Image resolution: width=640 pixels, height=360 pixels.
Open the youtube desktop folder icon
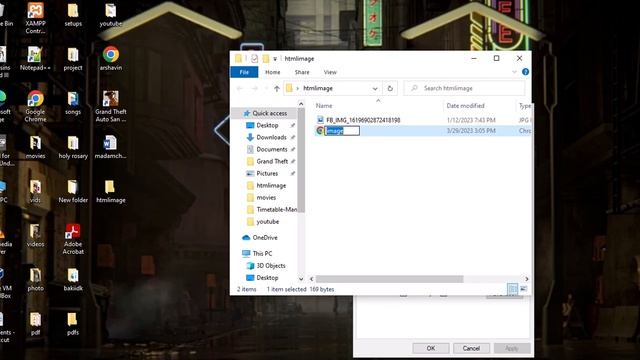111,16
